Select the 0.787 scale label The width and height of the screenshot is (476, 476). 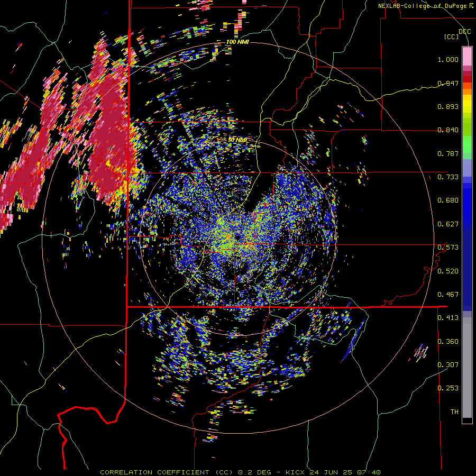(x=448, y=153)
